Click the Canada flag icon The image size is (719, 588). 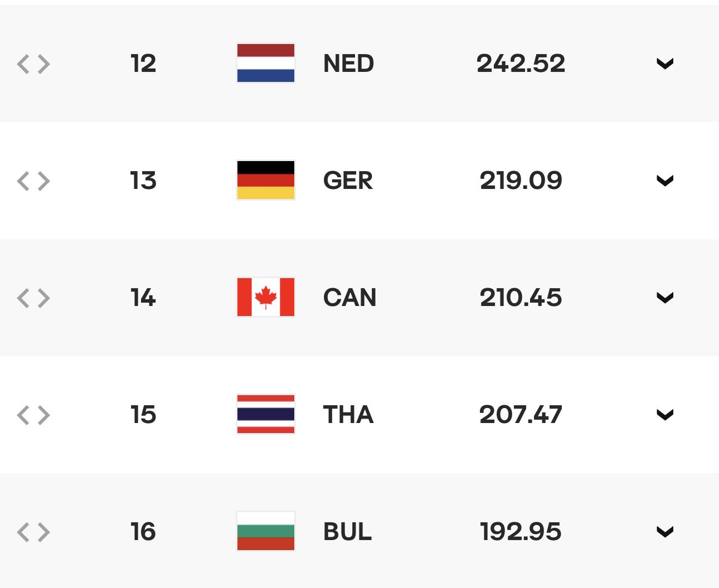266,297
